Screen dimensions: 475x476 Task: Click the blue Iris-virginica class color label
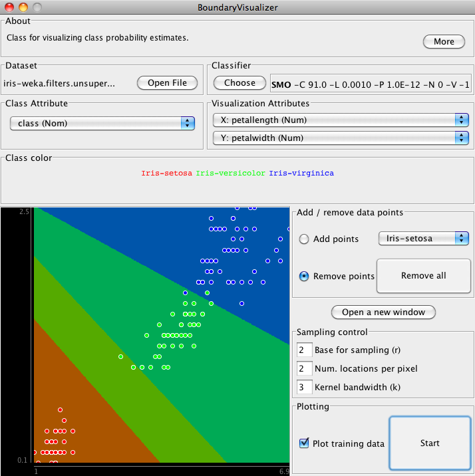coord(301,173)
